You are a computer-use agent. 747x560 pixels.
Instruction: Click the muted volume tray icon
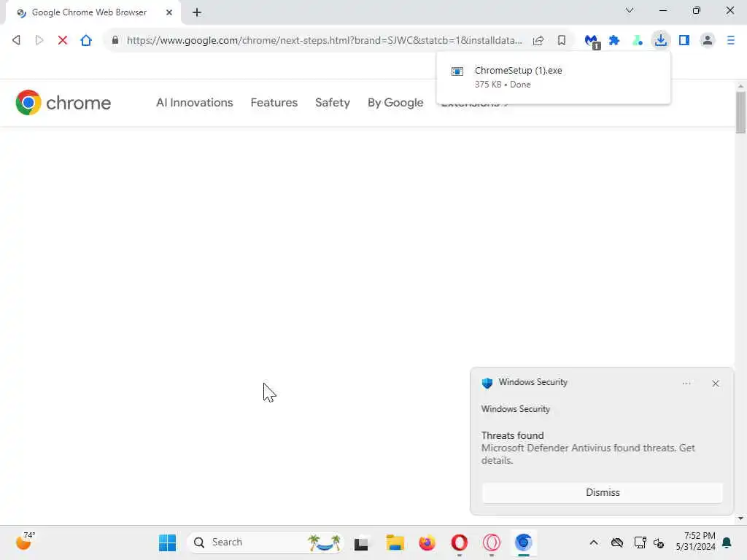[659, 542]
